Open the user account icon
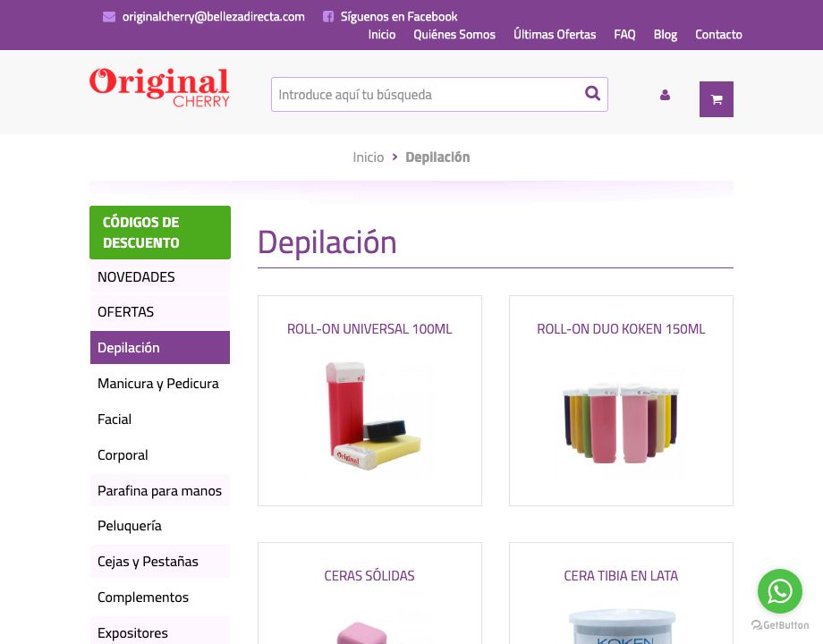This screenshot has width=823, height=644. pyautogui.click(x=665, y=95)
